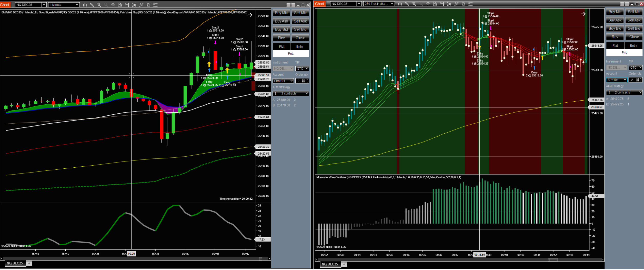The height and width of the screenshot is (270, 644).
Task: Expand the 250 Tick Heiken interval dropdown
Action: pos(379,4)
